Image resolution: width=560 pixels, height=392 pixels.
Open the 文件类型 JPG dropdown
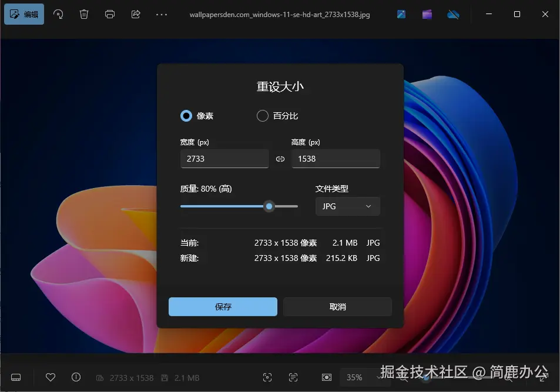(x=347, y=206)
